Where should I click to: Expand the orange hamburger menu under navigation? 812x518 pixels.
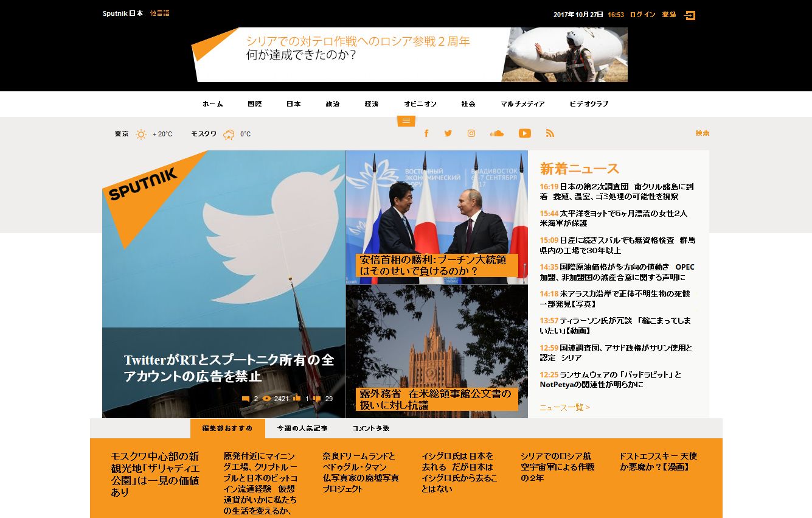pos(406,121)
